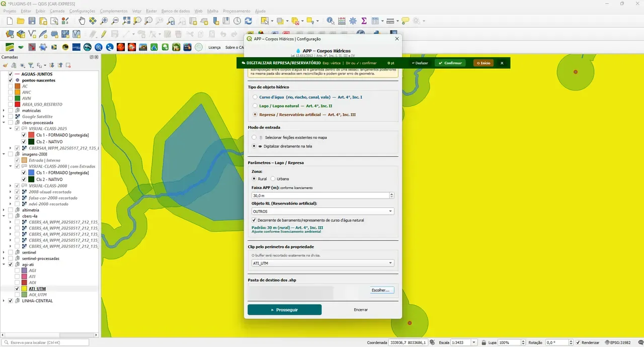Click the Measure line ruler tool

tap(390, 21)
